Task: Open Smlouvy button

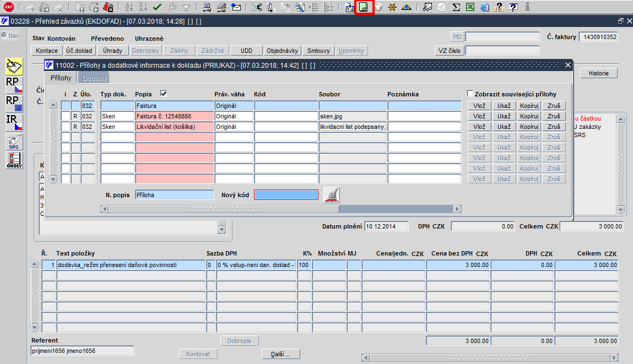Action: (x=318, y=51)
